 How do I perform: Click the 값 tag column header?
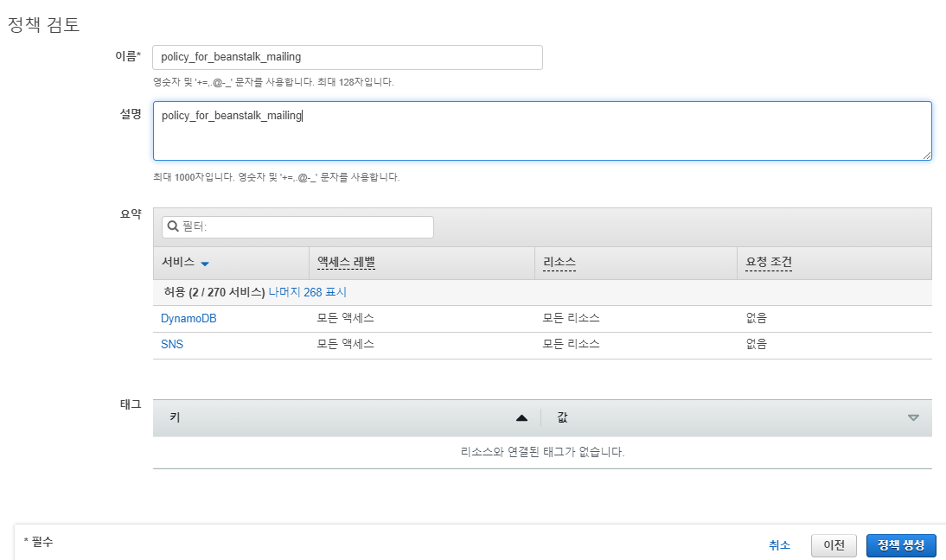coord(562,417)
